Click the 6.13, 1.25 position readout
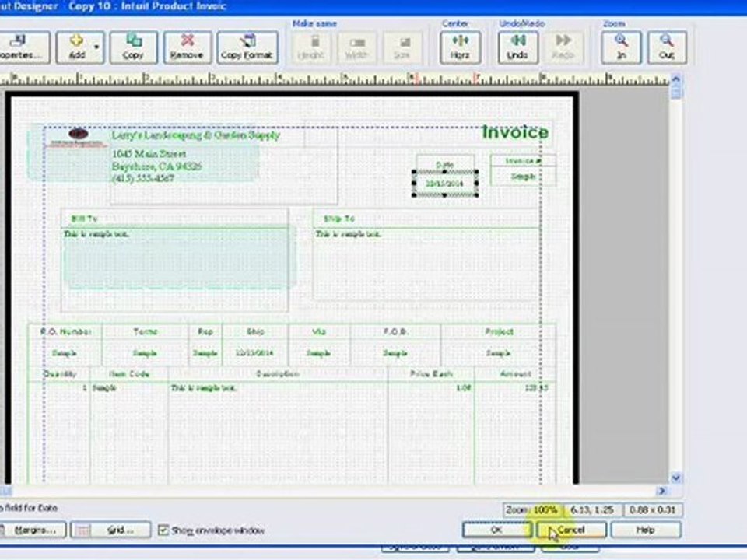747x560 pixels. [592, 509]
